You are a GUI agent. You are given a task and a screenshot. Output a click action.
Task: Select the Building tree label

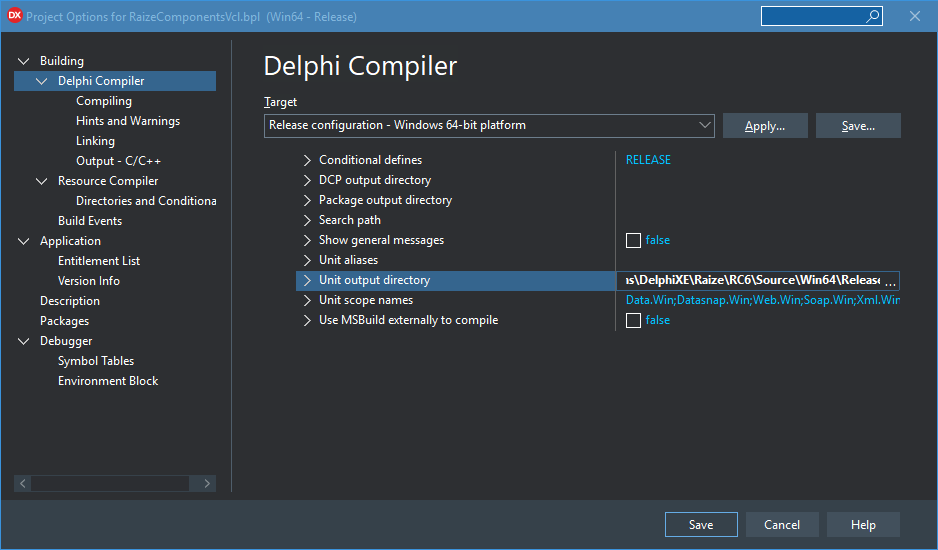tap(62, 61)
